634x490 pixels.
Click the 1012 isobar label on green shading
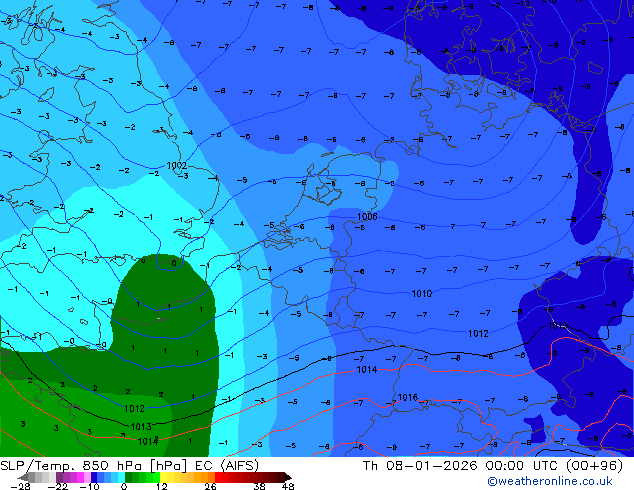point(134,409)
